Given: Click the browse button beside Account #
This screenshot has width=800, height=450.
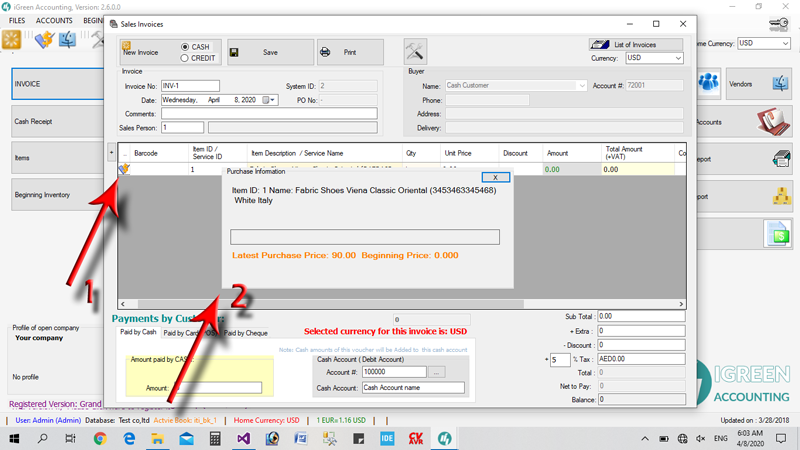Looking at the screenshot, I should coord(436,372).
